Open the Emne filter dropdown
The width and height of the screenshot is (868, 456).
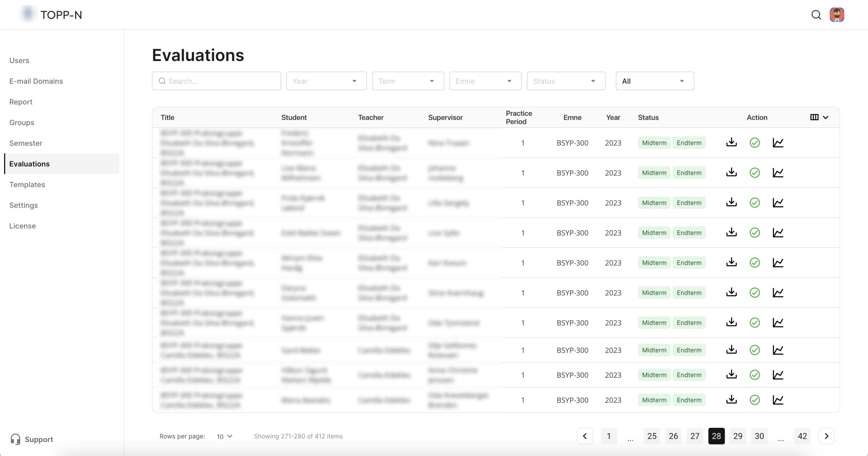tap(485, 81)
